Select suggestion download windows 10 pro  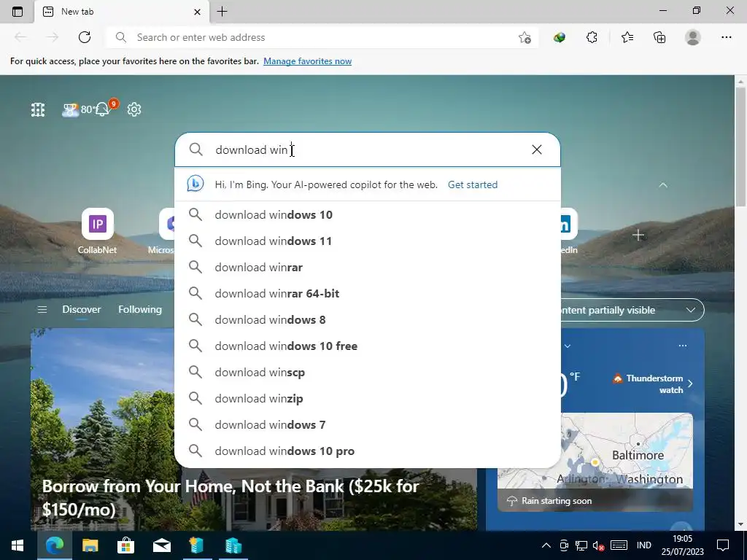pyautogui.click(x=368, y=451)
